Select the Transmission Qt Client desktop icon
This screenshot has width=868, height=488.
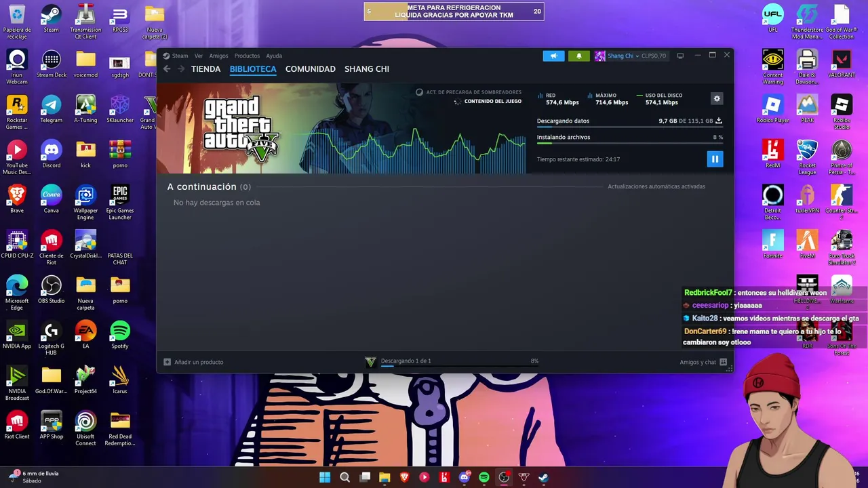point(85,20)
